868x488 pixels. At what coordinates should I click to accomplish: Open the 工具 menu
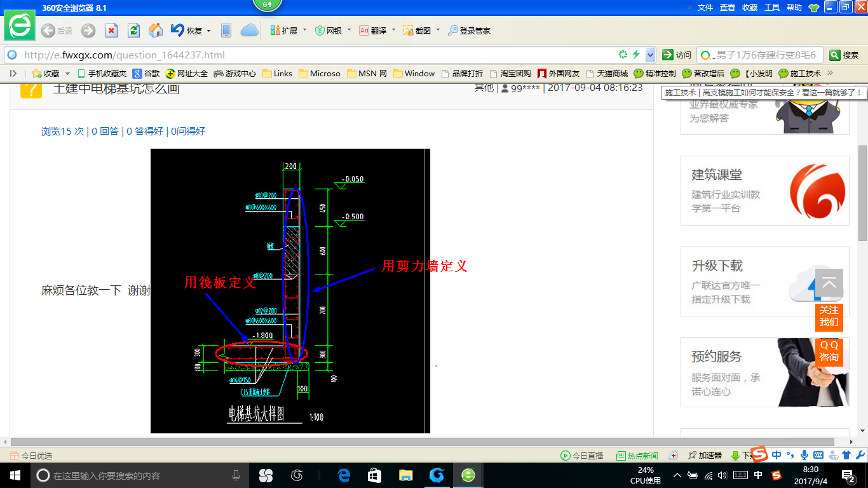point(772,8)
